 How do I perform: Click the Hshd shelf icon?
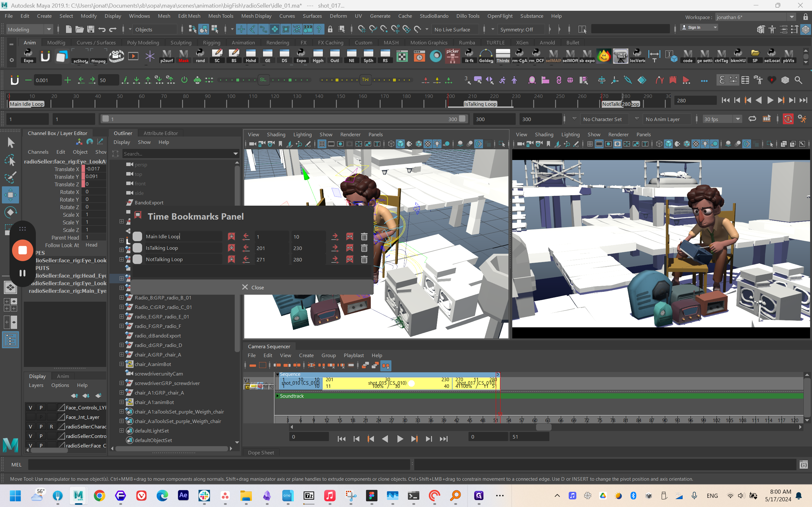pos(251,56)
